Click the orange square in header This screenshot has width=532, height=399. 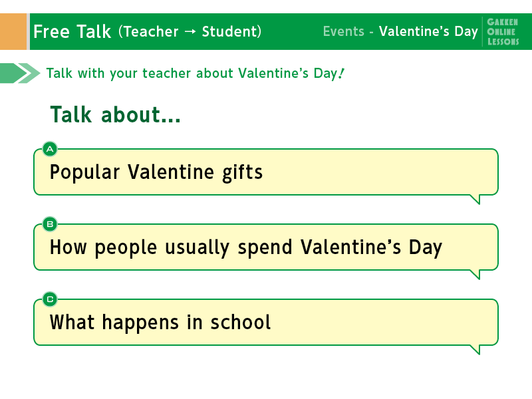point(13,31)
